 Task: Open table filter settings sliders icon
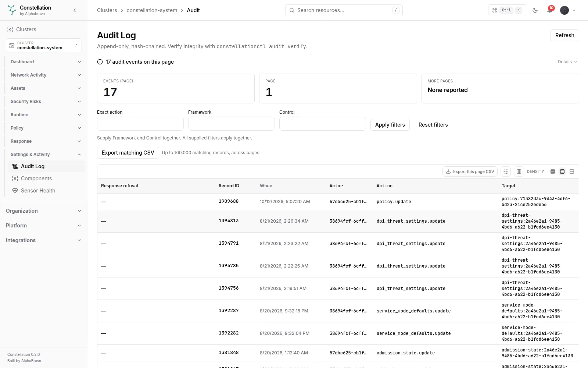tap(506, 171)
